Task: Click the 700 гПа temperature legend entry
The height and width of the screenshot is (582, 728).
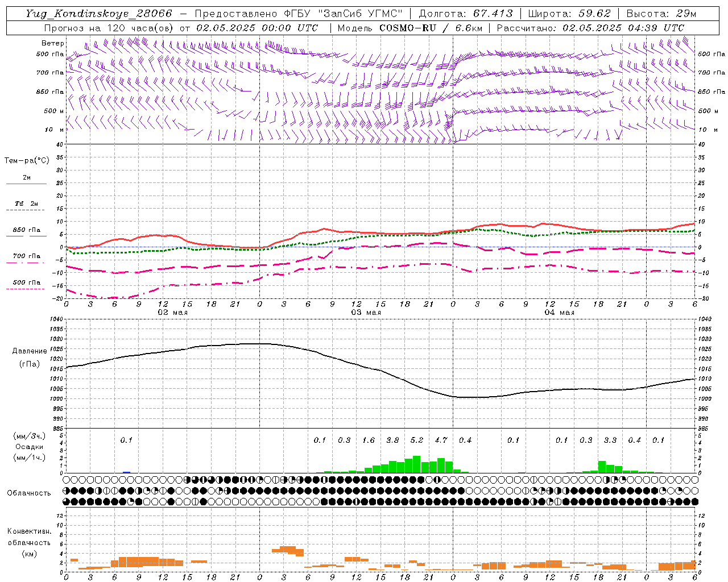Action: [26, 256]
